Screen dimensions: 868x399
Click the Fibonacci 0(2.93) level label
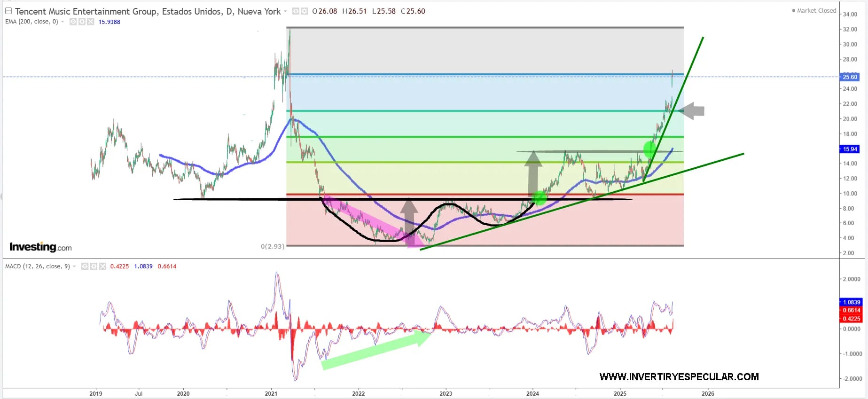pos(273,246)
